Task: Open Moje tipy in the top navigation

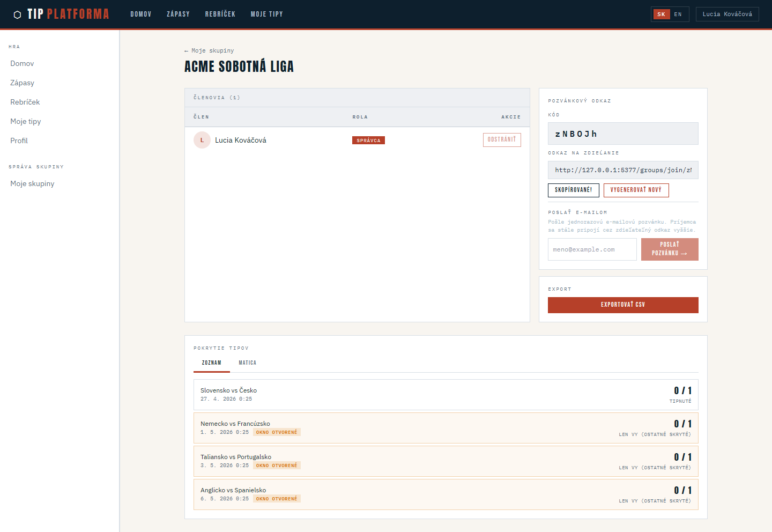Action: click(266, 14)
